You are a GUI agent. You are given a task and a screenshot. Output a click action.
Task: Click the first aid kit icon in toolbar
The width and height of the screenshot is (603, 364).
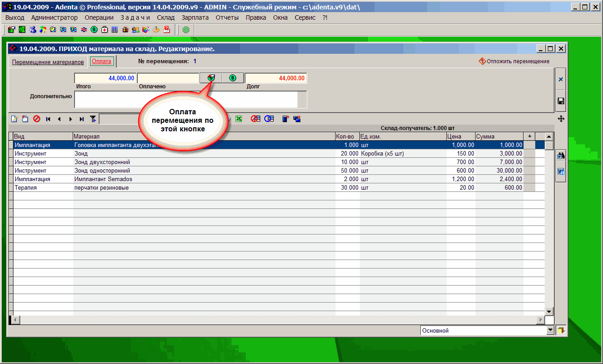pyautogui.click(x=105, y=30)
